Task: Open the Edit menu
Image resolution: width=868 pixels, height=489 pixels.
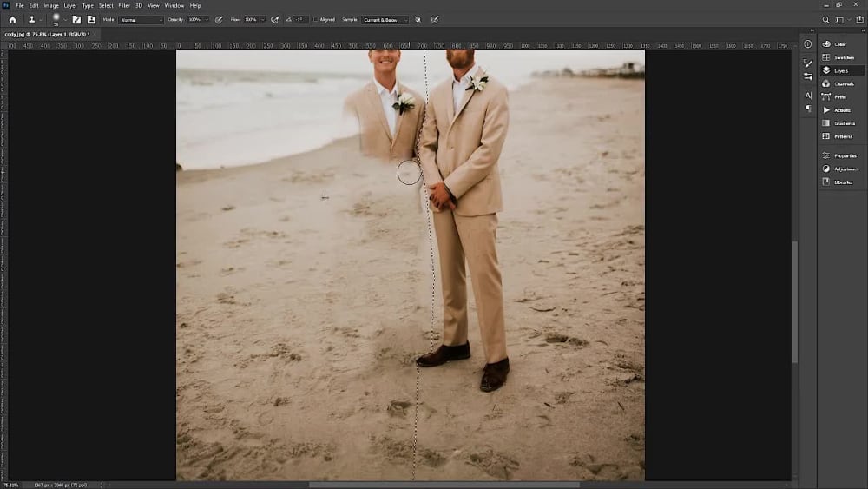Action: click(34, 5)
